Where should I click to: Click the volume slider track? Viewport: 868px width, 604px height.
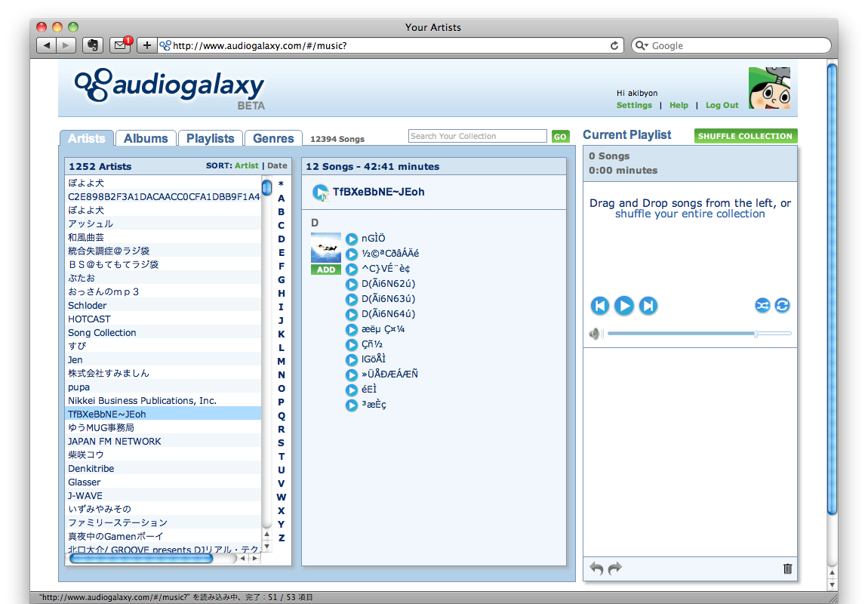coord(699,334)
